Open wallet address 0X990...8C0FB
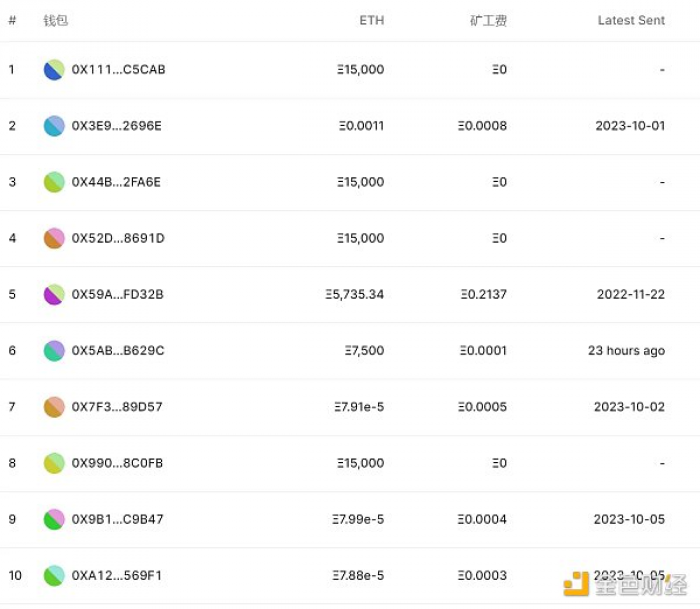 click(x=117, y=463)
